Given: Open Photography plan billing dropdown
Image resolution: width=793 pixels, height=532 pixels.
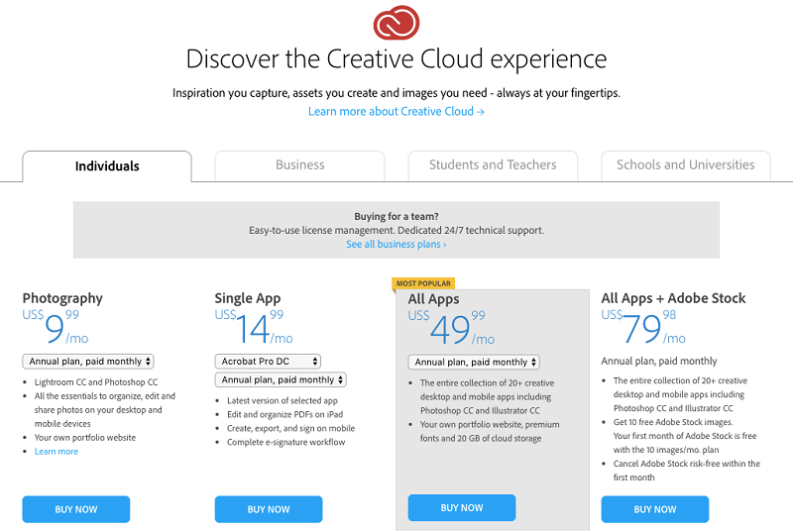Looking at the screenshot, I should click(x=88, y=362).
